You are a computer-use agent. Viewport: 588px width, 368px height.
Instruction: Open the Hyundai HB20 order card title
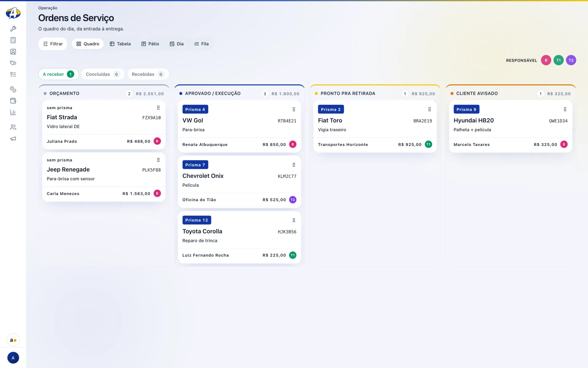(x=474, y=121)
